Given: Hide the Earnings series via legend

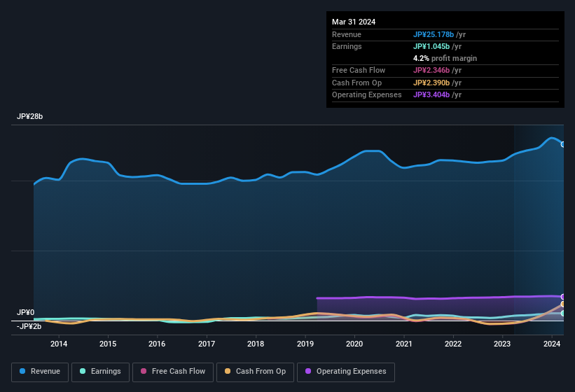Looking at the screenshot, I should pos(100,371).
